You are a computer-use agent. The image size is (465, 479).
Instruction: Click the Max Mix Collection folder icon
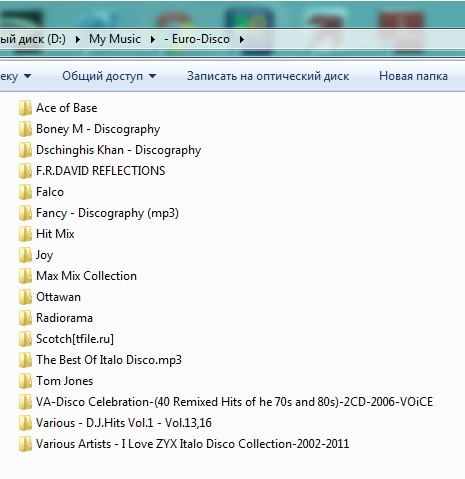click(25, 276)
